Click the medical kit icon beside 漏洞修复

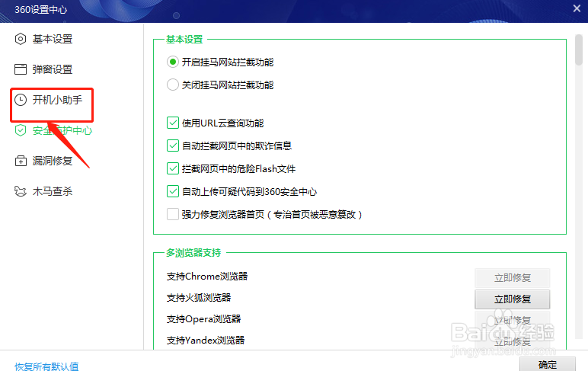(21, 161)
